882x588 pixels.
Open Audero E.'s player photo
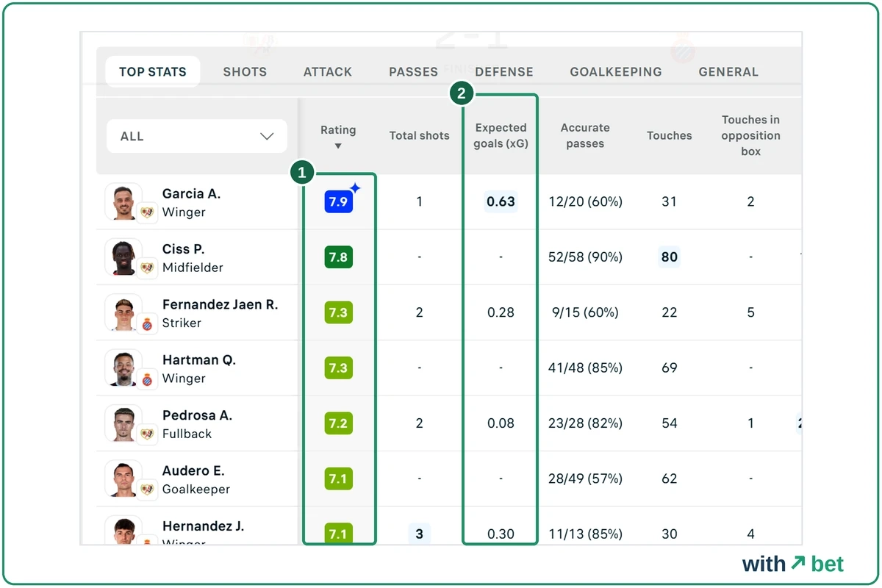pos(123,478)
